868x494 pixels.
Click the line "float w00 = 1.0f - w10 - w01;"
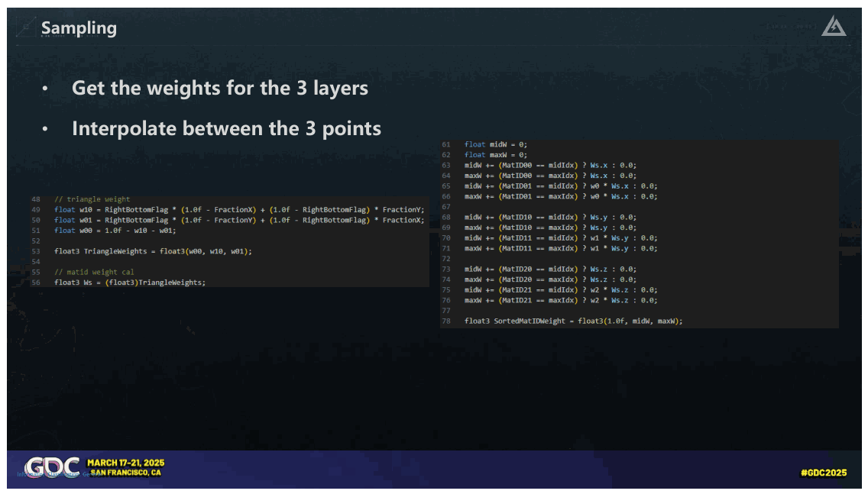point(115,230)
